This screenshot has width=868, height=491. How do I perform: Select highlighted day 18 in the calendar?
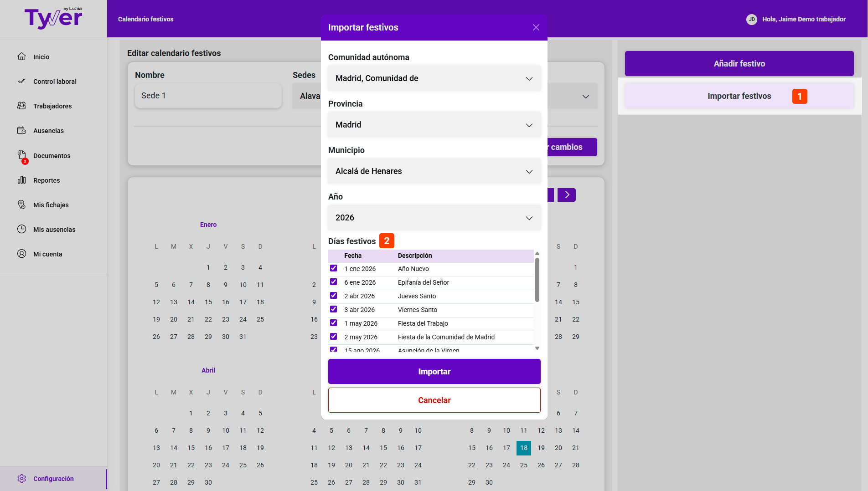pyautogui.click(x=524, y=448)
